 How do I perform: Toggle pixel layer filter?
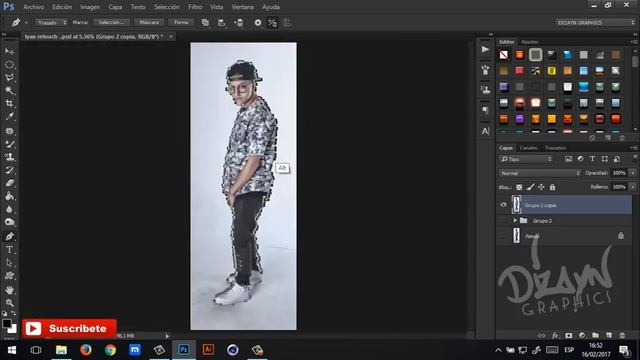coord(568,159)
